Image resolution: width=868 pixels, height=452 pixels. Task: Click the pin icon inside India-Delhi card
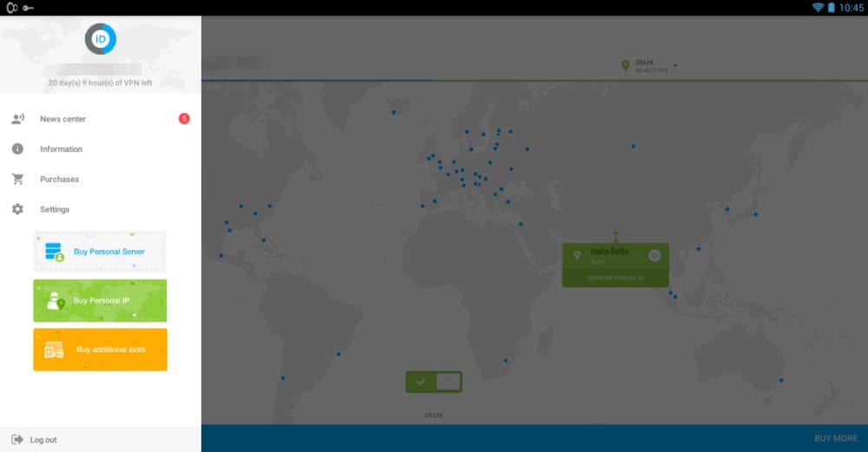click(577, 255)
